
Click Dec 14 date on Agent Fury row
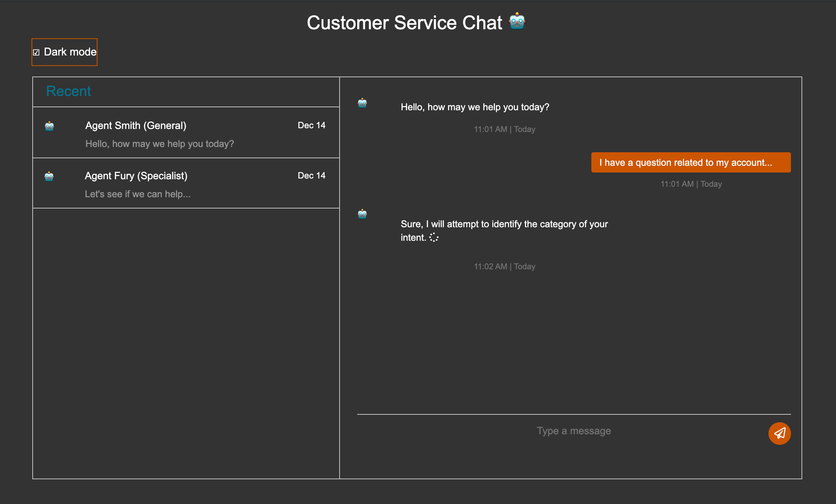click(311, 175)
